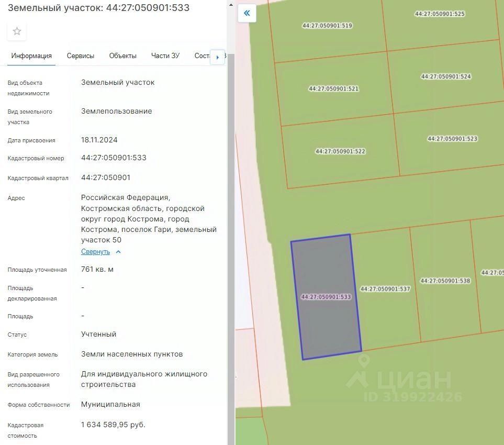
Task: Add parcel to favorites with star icon
Action: tap(17, 31)
